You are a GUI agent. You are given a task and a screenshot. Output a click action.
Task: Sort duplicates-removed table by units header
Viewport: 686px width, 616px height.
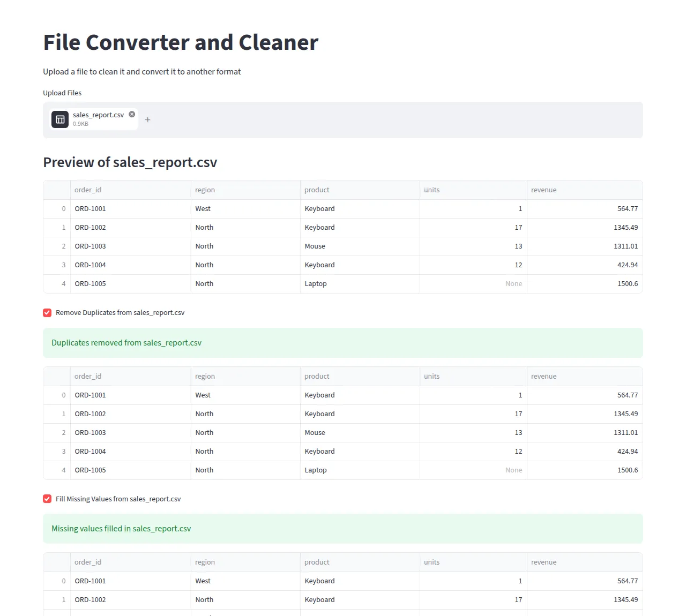pos(473,377)
